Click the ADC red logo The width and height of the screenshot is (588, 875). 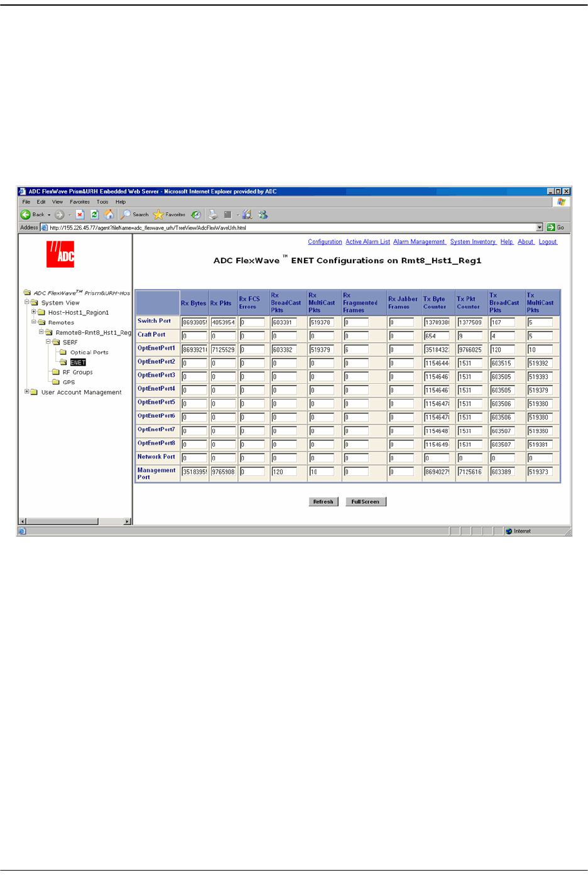pos(60,254)
